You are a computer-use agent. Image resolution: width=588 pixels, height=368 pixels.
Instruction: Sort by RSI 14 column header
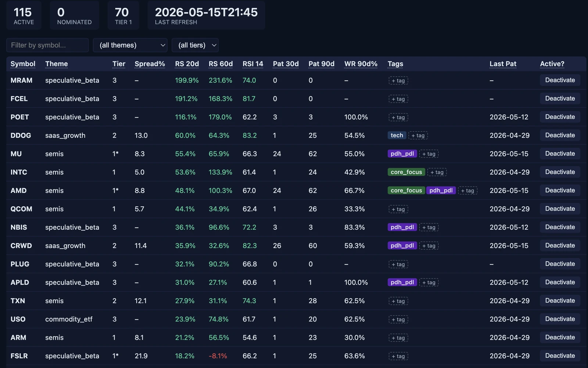click(x=253, y=64)
